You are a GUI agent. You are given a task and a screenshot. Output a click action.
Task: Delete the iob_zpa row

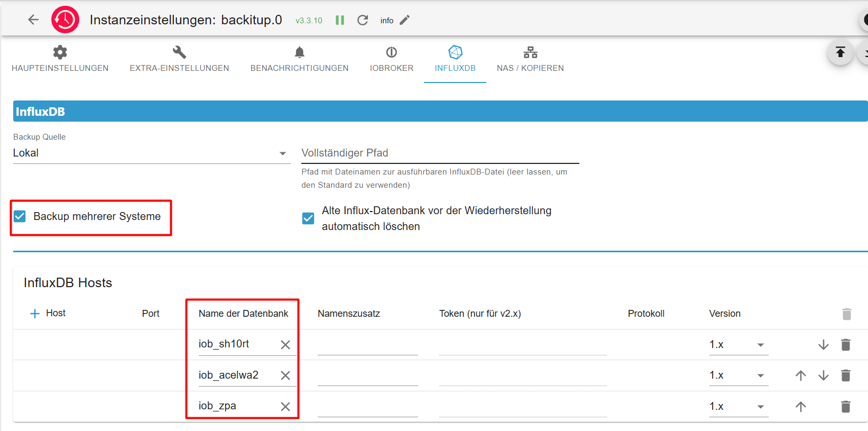[846, 407]
